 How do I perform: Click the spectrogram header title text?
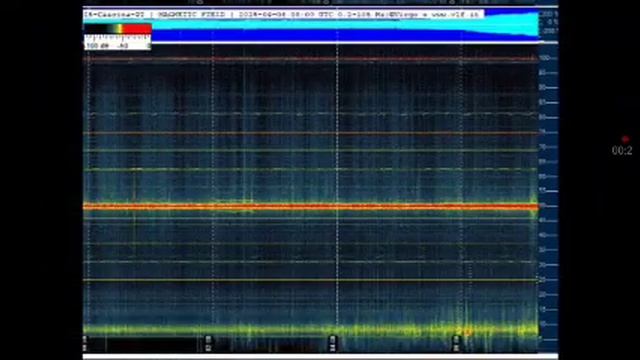282,14
